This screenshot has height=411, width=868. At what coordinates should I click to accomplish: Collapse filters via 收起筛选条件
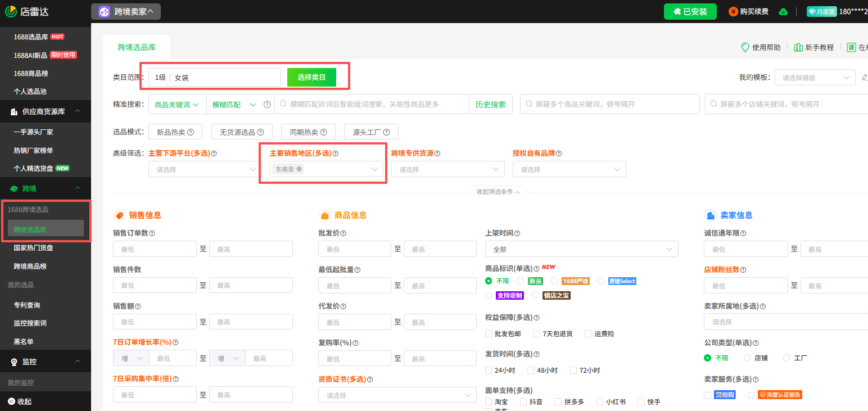pyautogui.click(x=498, y=192)
